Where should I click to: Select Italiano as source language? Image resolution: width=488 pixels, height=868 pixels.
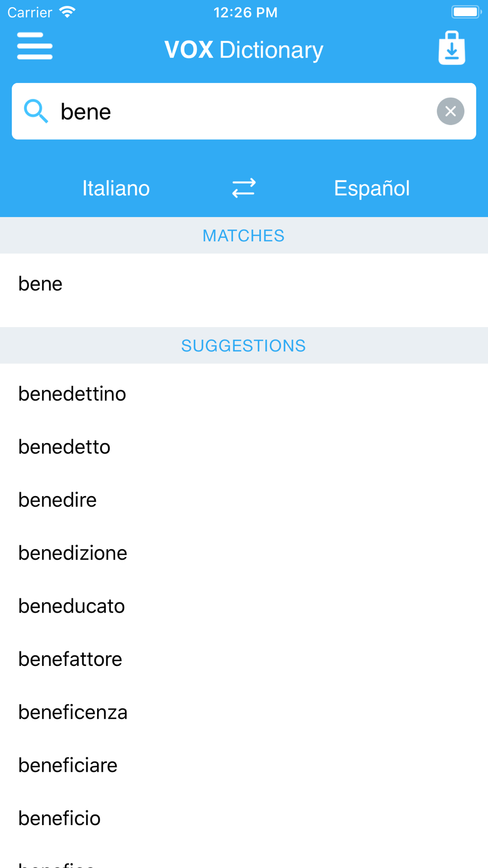(116, 188)
